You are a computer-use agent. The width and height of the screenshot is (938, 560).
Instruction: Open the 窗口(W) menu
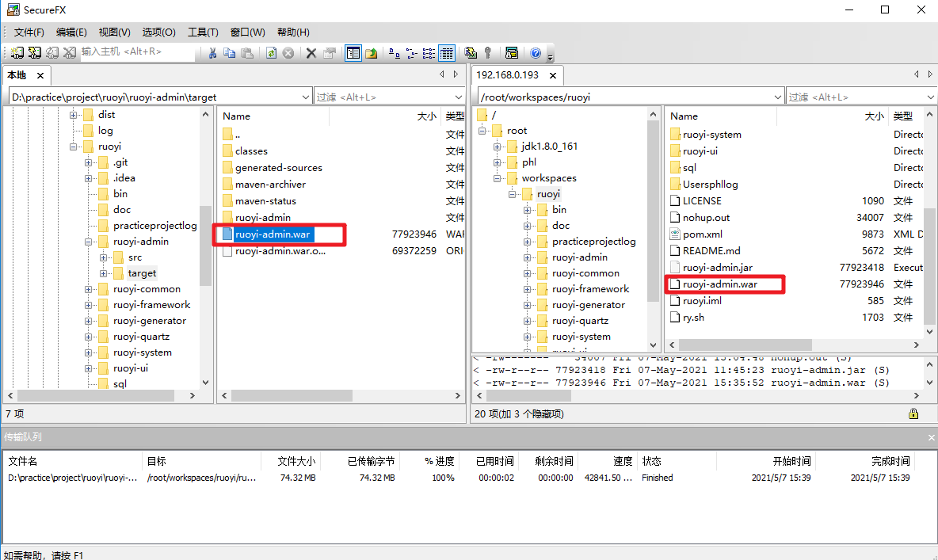[x=248, y=32]
